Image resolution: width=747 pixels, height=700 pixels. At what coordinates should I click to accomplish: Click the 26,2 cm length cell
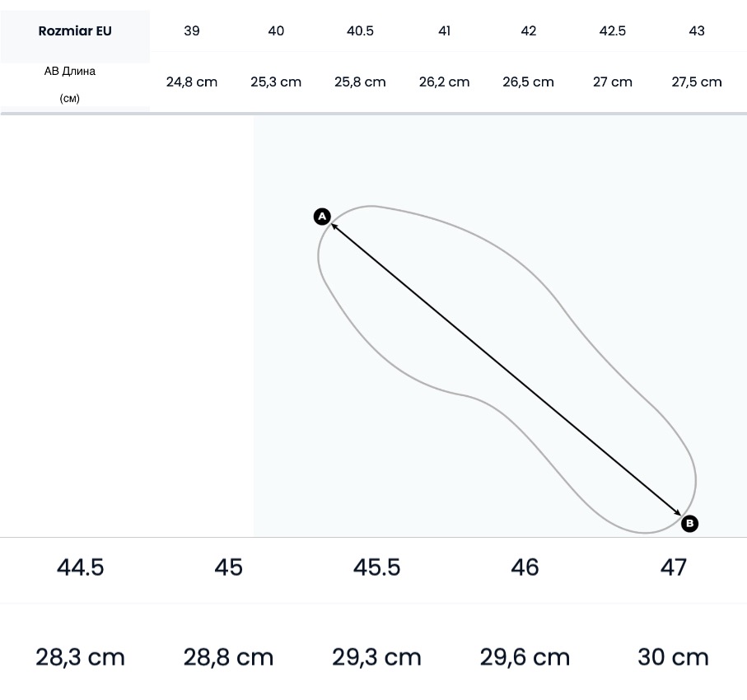coord(444,82)
